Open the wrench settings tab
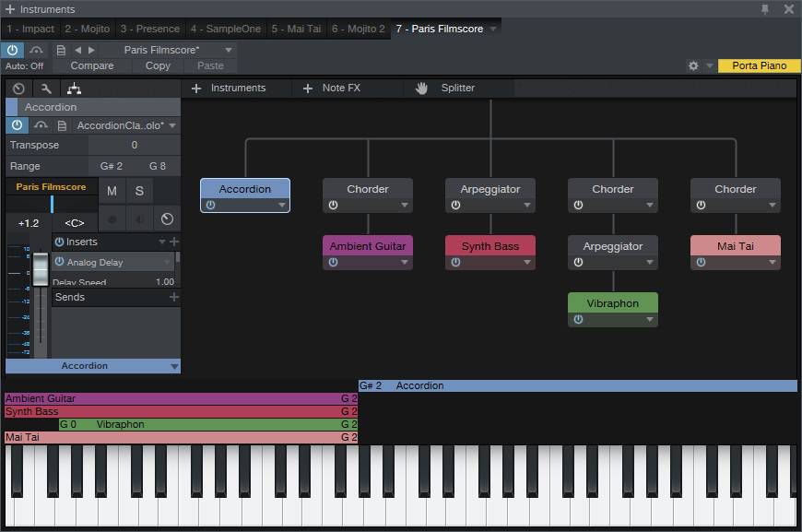This screenshot has height=532, width=802. click(x=46, y=89)
